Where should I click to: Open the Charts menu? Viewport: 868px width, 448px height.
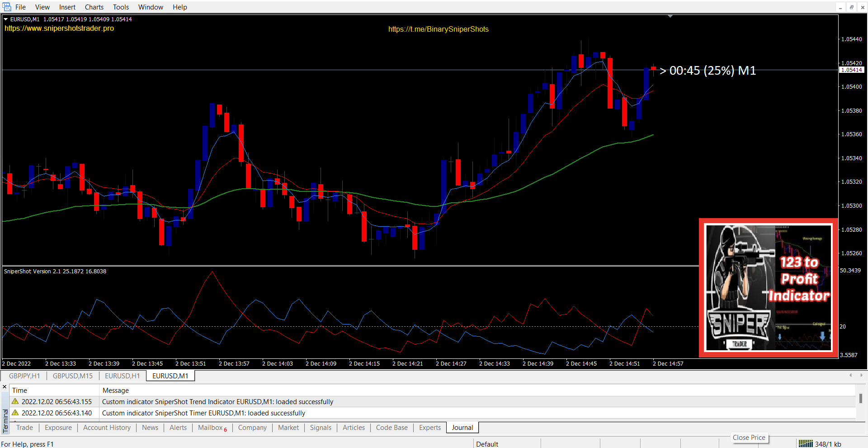click(94, 7)
